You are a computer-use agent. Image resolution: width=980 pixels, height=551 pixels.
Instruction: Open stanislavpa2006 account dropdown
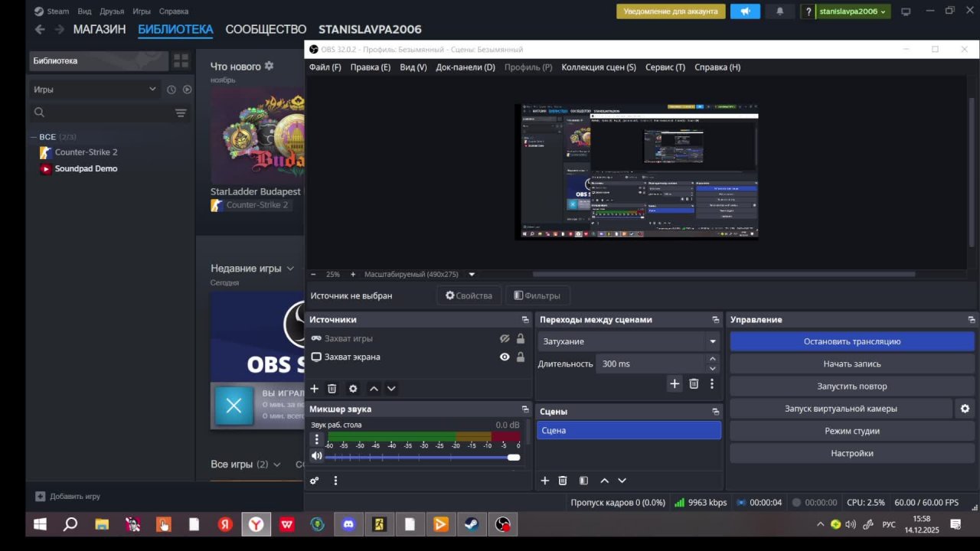(853, 11)
